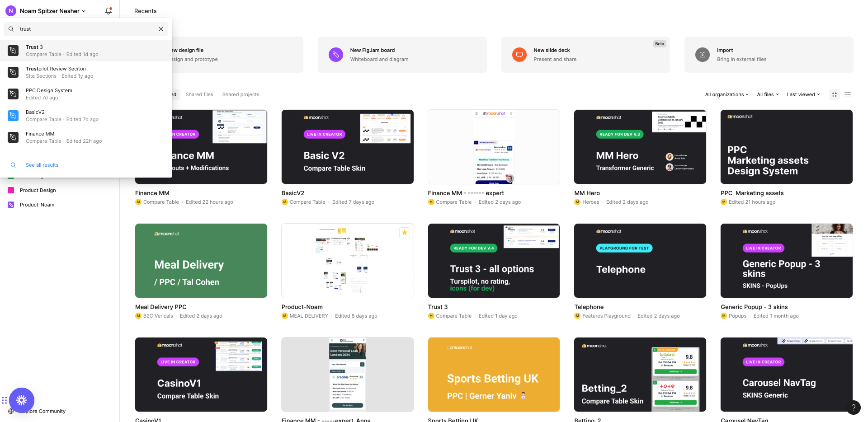Click the See all results link

click(42, 165)
